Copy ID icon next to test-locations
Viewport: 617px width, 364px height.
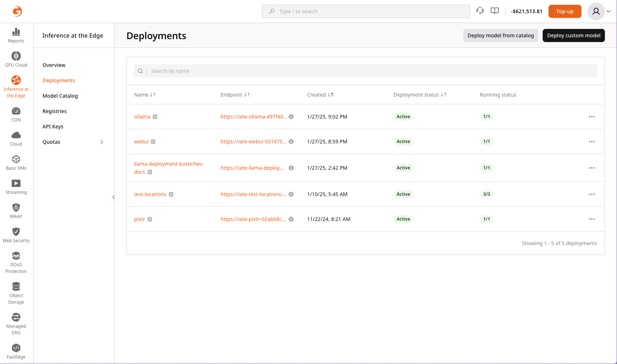coord(171,194)
